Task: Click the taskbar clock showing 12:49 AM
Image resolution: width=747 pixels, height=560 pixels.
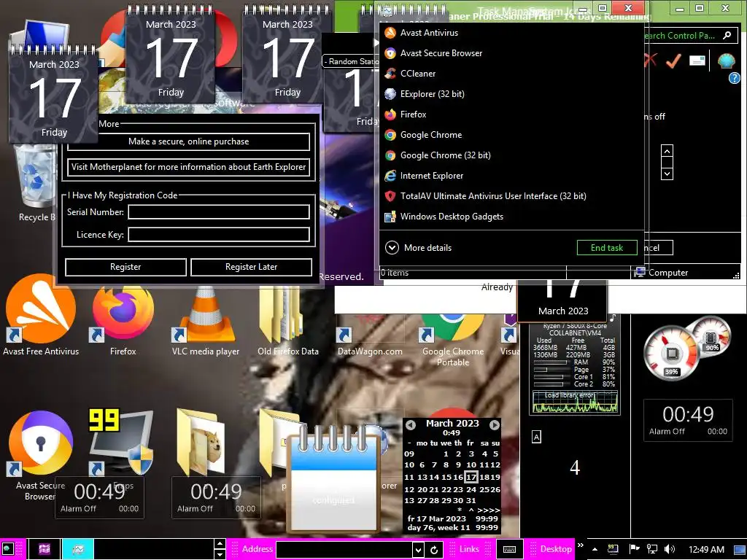Action: click(x=706, y=550)
